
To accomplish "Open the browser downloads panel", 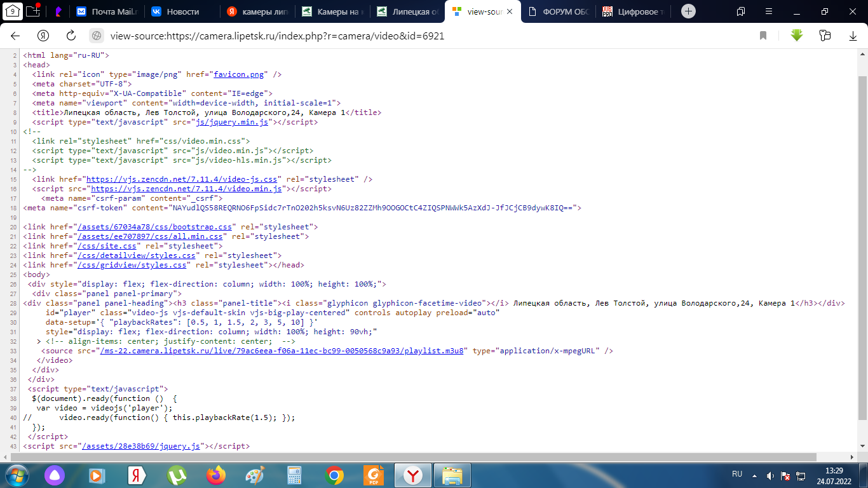I will pos(853,36).
